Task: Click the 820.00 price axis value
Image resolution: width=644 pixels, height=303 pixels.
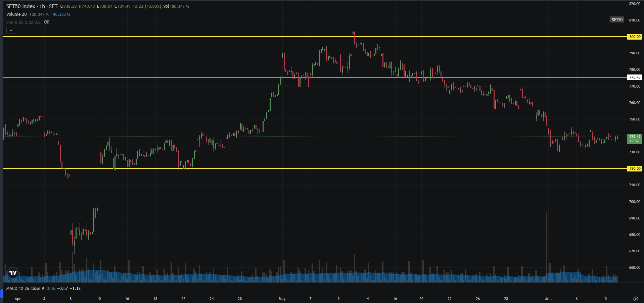Action: pos(635,4)
